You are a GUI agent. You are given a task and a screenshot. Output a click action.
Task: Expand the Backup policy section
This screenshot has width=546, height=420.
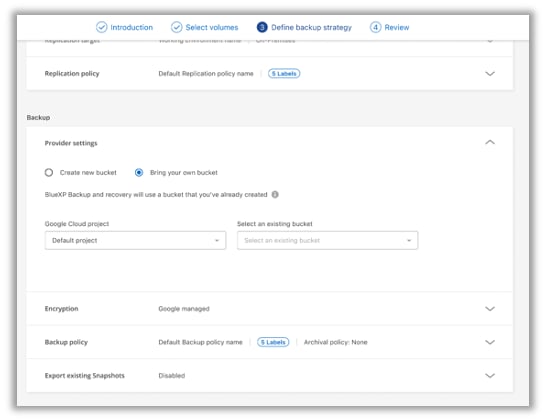pos(490,342)
